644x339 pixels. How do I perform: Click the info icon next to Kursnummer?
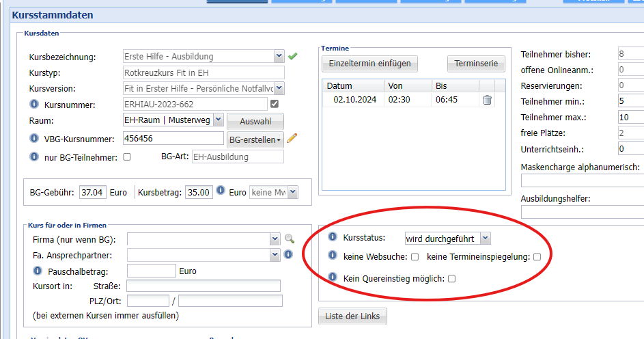(33, 105)
